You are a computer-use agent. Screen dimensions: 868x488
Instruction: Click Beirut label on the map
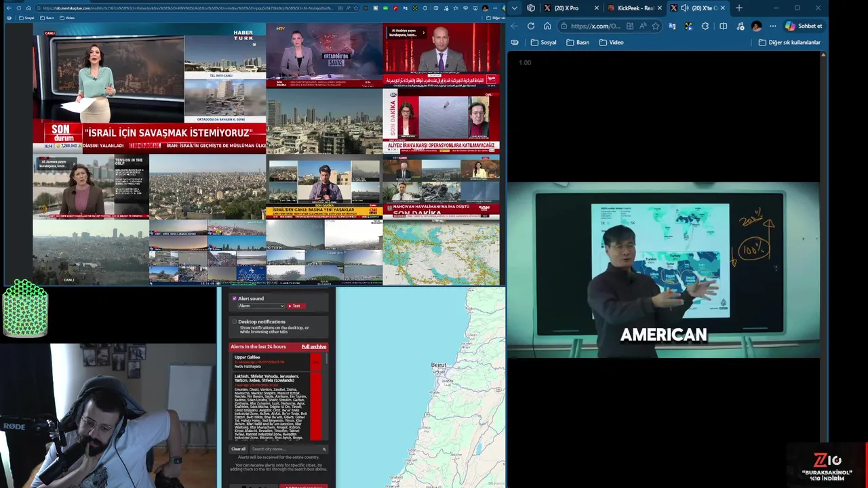tap(439, 365)
